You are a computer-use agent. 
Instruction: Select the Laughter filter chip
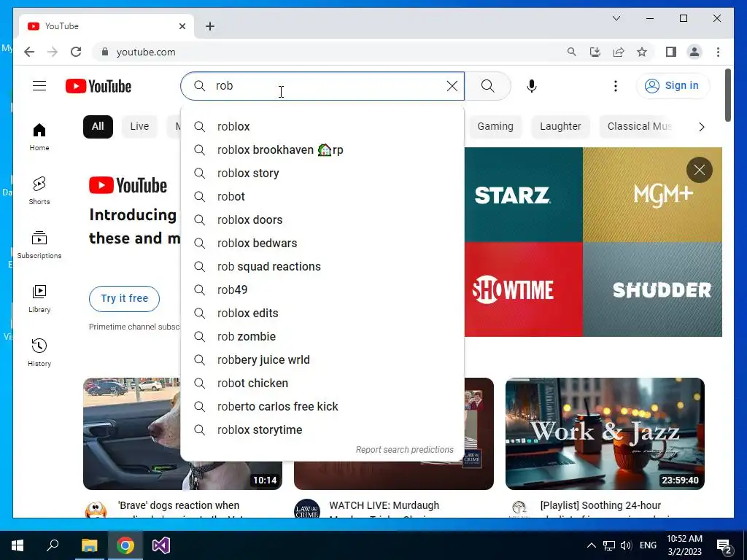point(560,127)
